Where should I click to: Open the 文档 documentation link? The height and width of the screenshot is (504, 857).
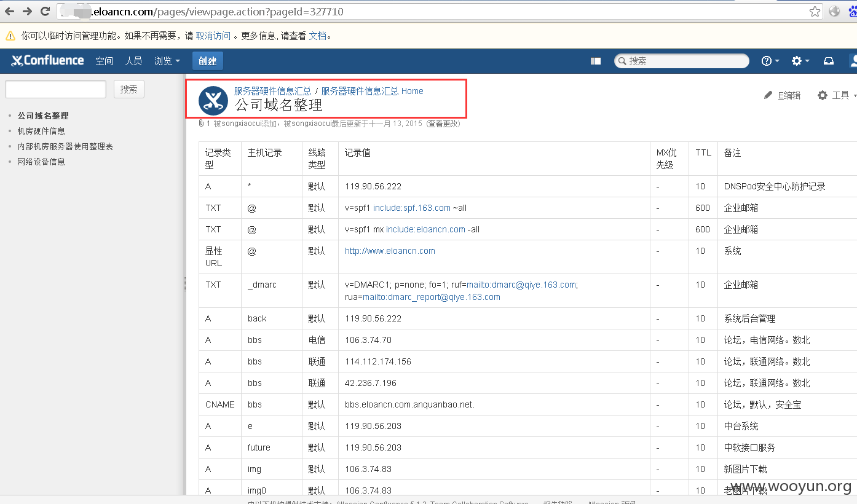(x=317, y=36)
